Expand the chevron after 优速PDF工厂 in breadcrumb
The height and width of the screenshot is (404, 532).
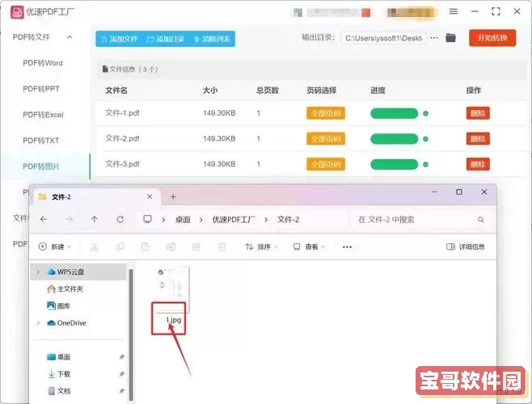pos(266,220)
